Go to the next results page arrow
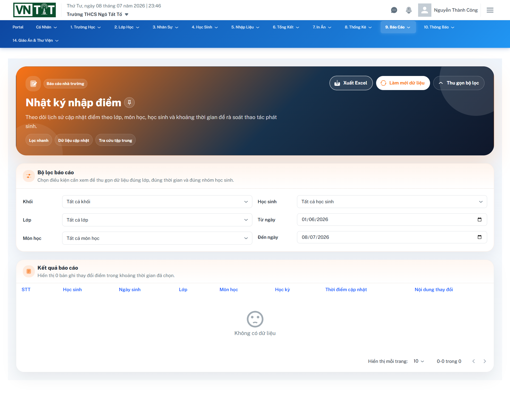This screenshot has width=510, height=420. coord(485,361)
